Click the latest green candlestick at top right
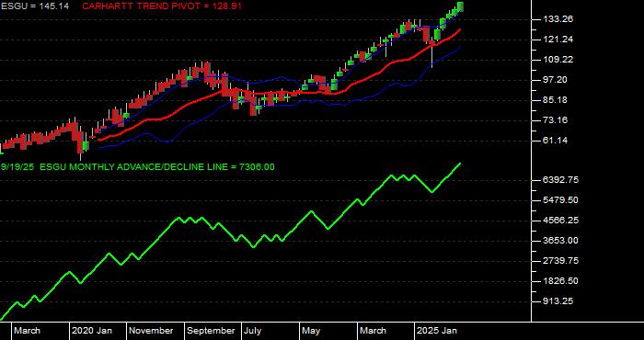 (x=460, y=7)
